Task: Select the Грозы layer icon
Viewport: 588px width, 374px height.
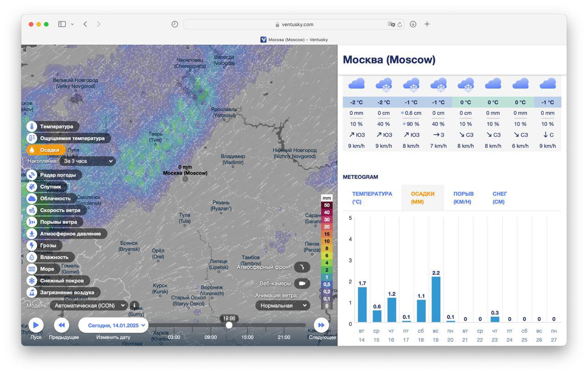Action: (x=31, y=245)
